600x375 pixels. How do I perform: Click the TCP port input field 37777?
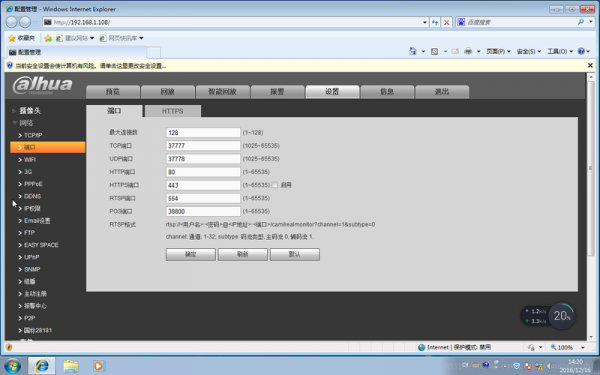[203, 146]
